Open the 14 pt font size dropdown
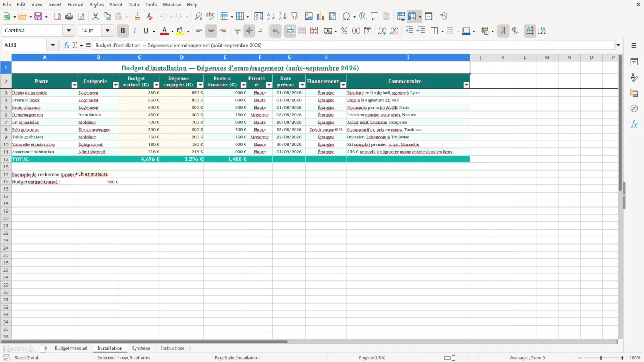Viewport: 644px width, 362px height. (107, 31)
